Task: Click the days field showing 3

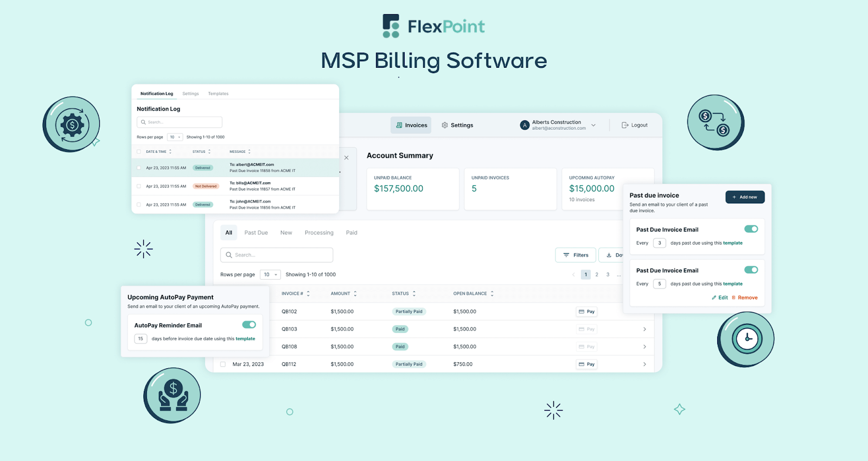Action: pos(660,243)
